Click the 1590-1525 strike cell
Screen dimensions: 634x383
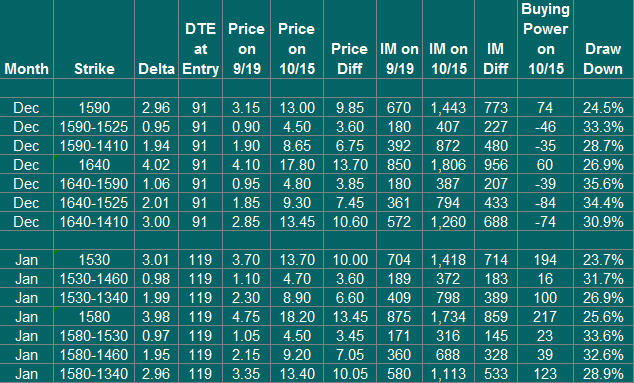pos(94,127)
